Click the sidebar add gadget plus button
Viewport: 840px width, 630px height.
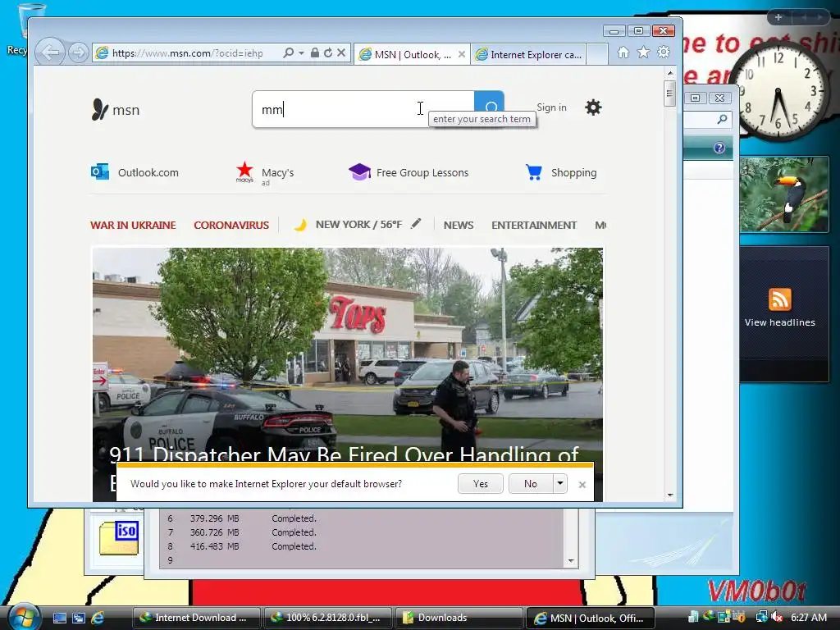pos(778,17)
